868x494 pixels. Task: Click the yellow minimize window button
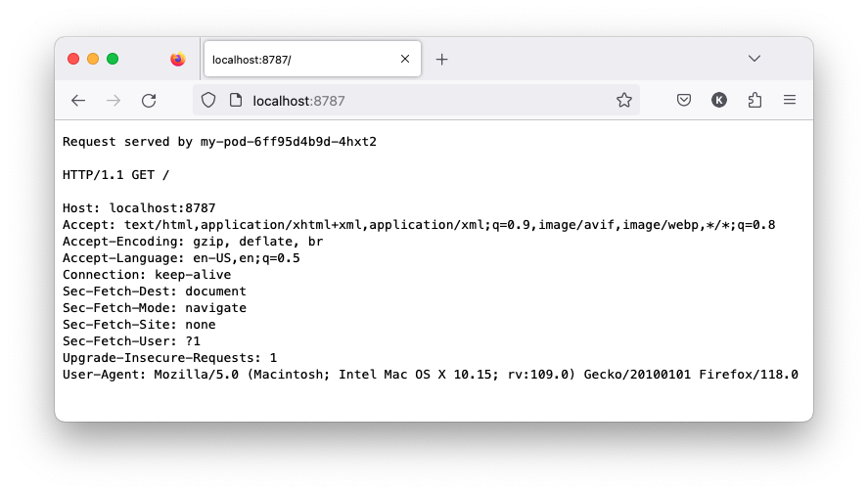point(93,59)
